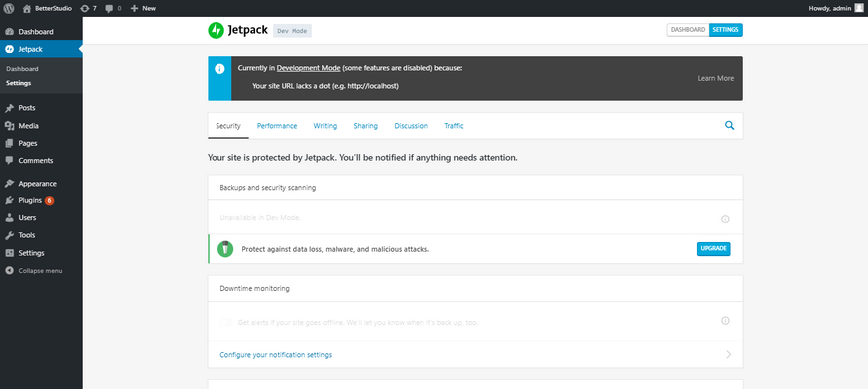The height and width of the screenshot is (389, 868).
Task: Click the Pages icon in sidebar
Action: [x=9, y=143]
